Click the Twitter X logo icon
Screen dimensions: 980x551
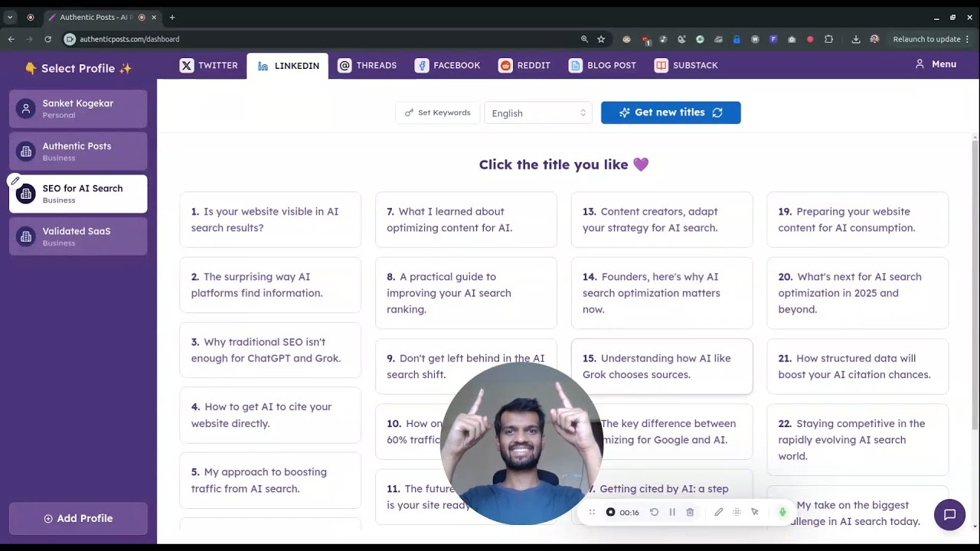tap(187, 65)
